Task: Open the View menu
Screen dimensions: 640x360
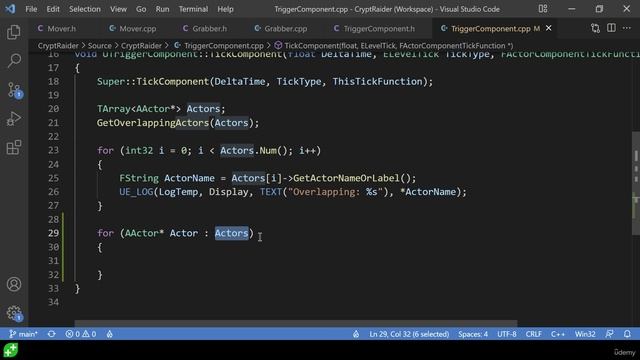Action: pyautogui.click(x=118, y=9)
